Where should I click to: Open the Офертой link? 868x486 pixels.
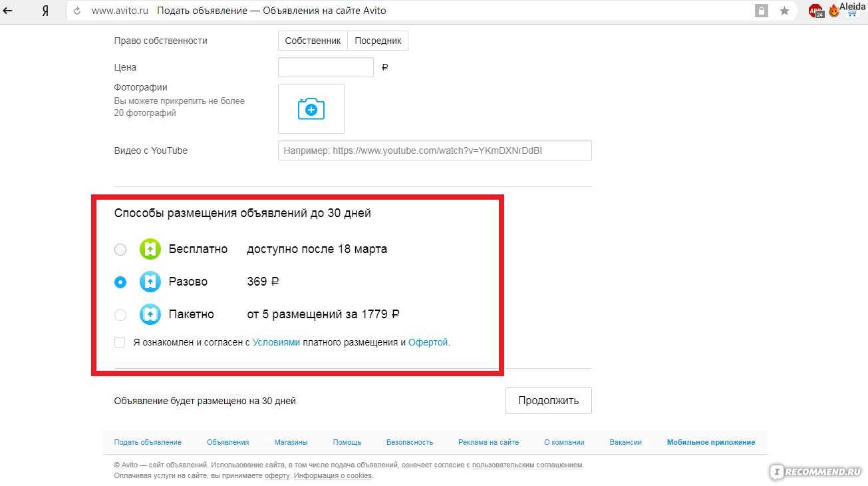428,343
